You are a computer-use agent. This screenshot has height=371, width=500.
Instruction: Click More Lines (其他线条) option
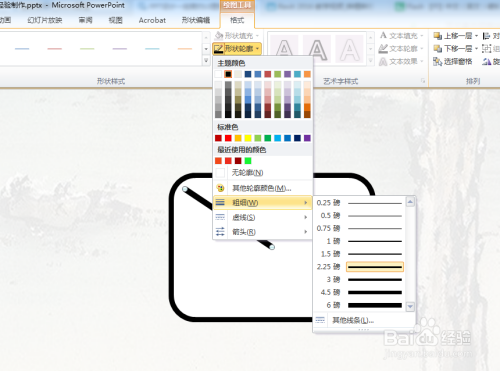[364, 320]
